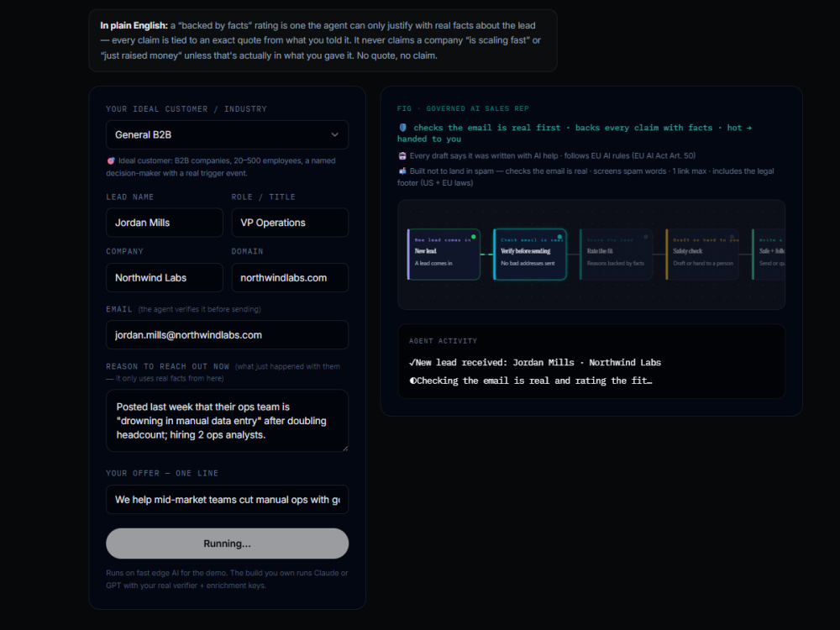840x630 pixels.
Task: Click the 'Runs on fast edge AI for the demo' note
Action: click(227, 579)
